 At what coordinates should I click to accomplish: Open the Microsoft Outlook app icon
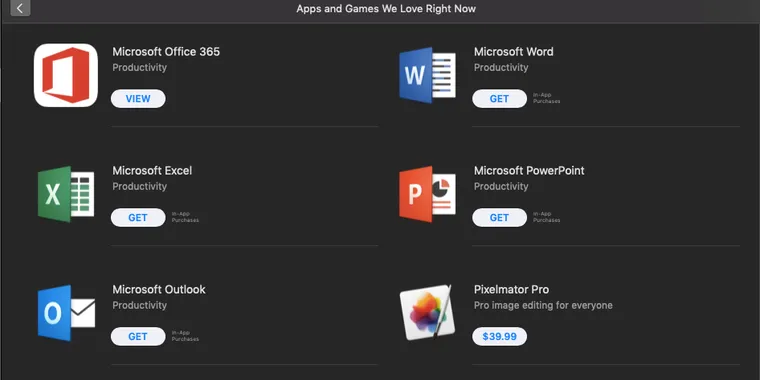pyautogui.click(x=66, y=313)
